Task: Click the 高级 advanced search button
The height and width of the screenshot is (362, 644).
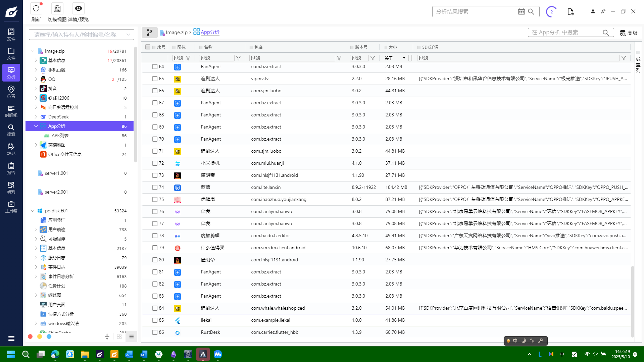Action: pyautogui.click(x=629, y=33)
